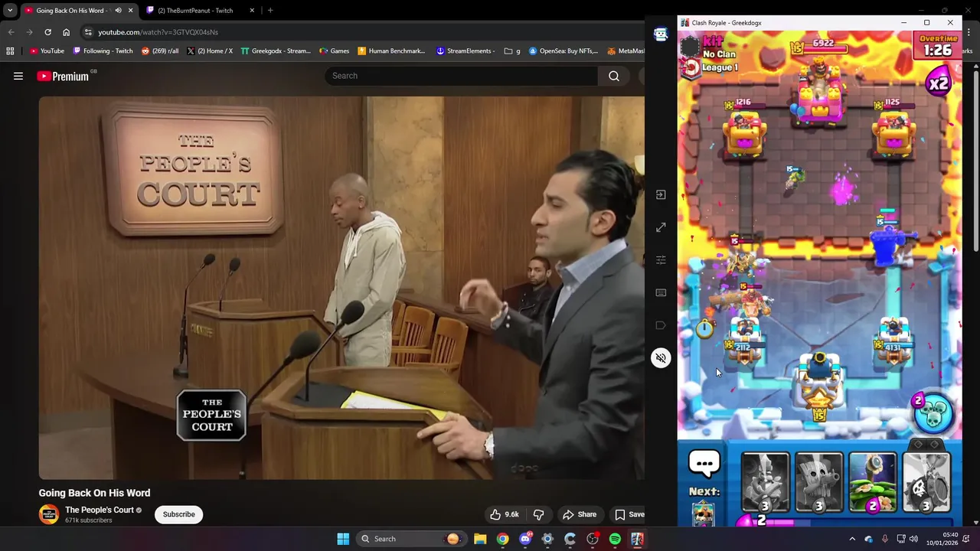Open the Home / X bookmark
The width and height of the screenshot is (980, 551).
(x=210, y=51)
